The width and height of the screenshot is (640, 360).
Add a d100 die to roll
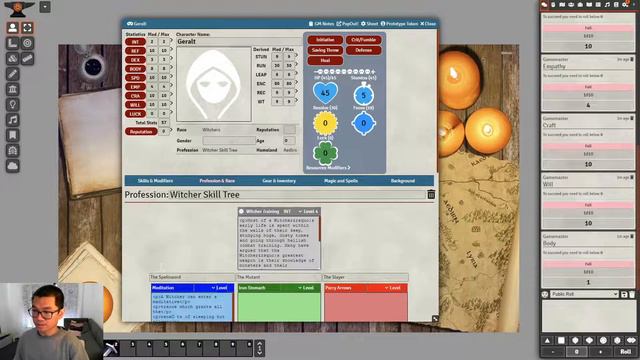(631, 340)
